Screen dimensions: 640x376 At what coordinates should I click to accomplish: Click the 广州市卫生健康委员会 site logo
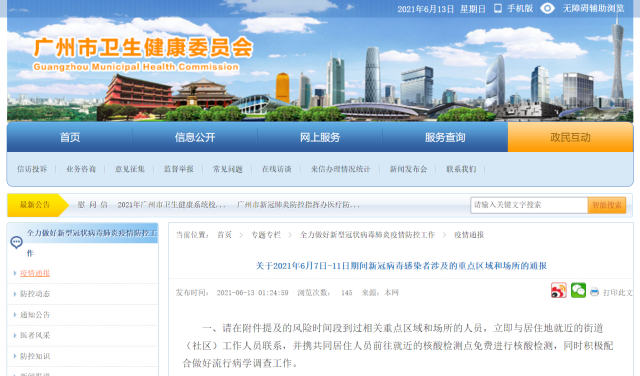(x=143, y=54)
